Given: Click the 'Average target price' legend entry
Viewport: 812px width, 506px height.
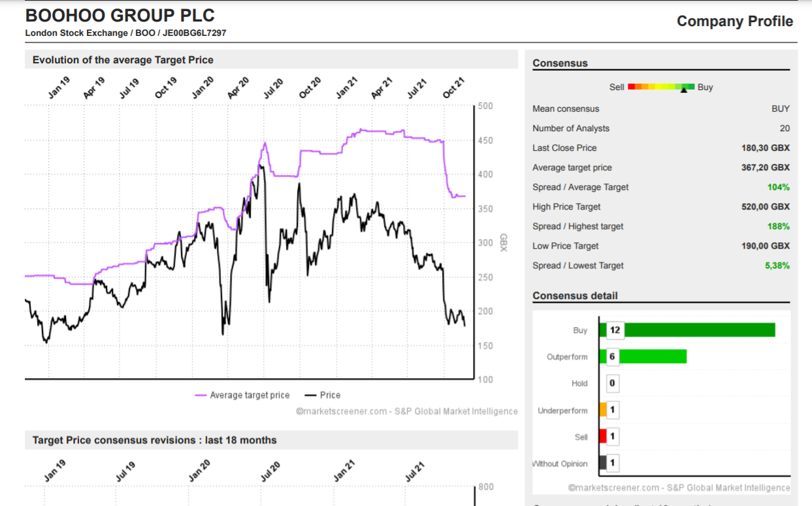Looking at the screenshot, I should pos(242,395).
